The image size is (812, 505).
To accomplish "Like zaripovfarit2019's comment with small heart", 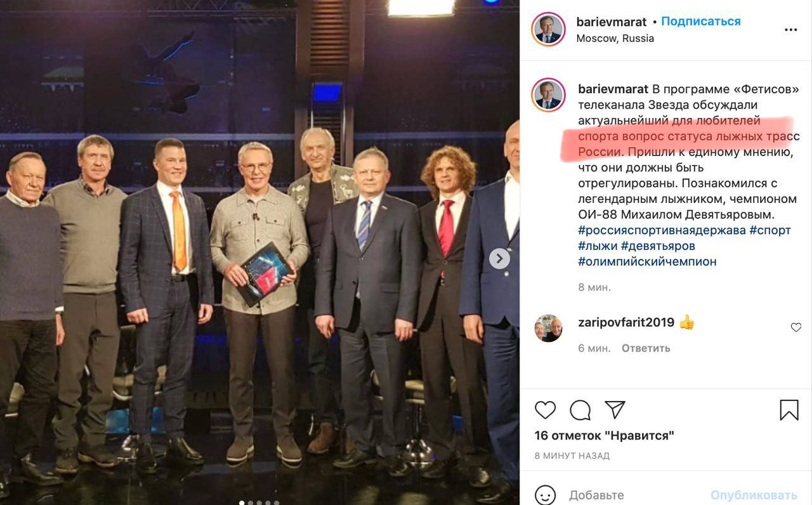I will click(796, 327).
